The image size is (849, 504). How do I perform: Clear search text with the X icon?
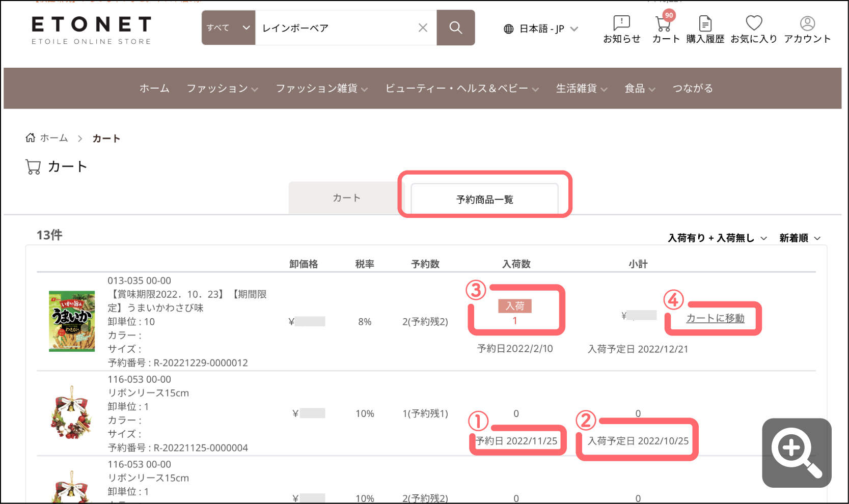click(423, 27)
